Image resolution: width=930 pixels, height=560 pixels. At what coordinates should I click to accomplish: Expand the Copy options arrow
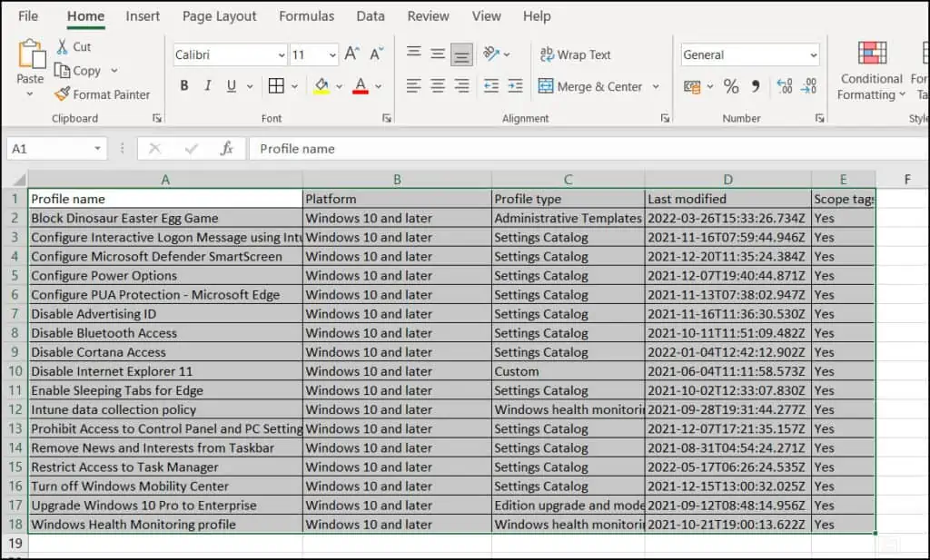[x=114, y=71]
